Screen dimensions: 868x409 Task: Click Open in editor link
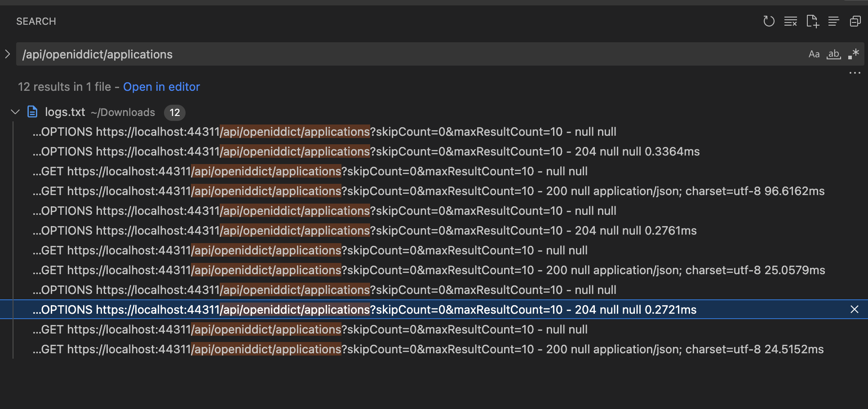pyautogui.click(x=161, y=87)
